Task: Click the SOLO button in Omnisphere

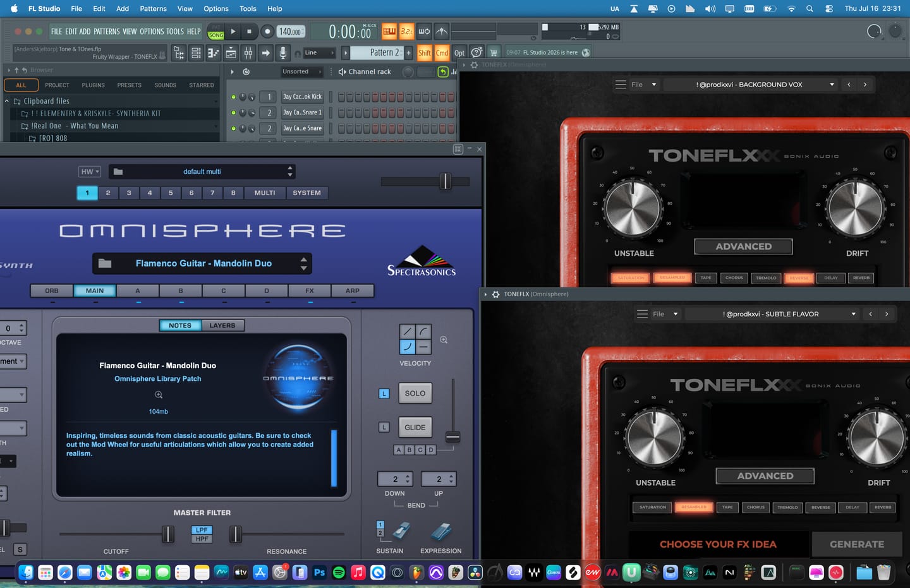Action: click(415, 393)
